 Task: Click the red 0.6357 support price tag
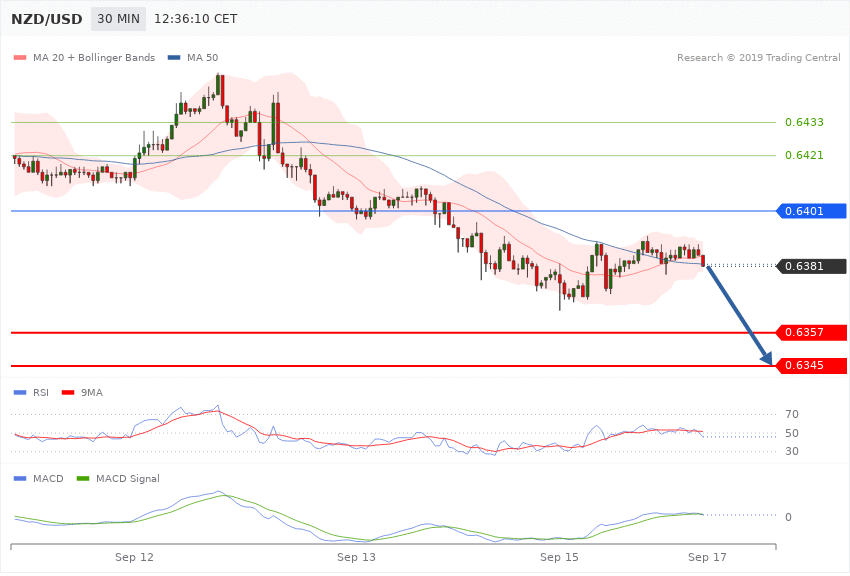[x=812, y=332]
